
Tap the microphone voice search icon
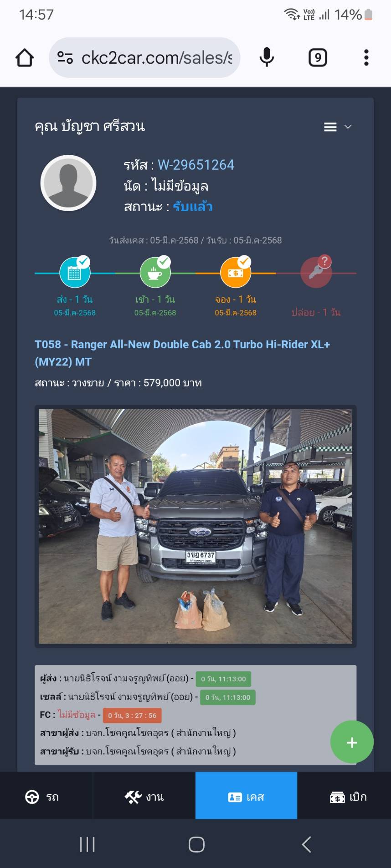tap(267, 58)
